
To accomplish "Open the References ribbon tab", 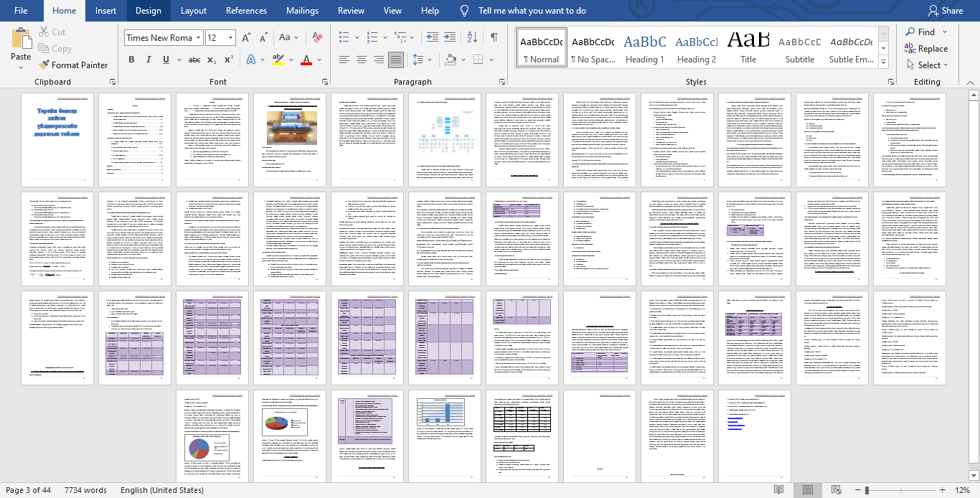I will click(247, 11).
